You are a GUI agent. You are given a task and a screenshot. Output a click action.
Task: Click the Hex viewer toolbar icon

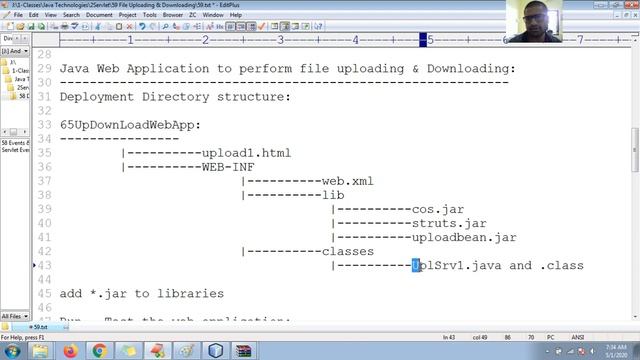pyautogui.click(x=220, y=27)
